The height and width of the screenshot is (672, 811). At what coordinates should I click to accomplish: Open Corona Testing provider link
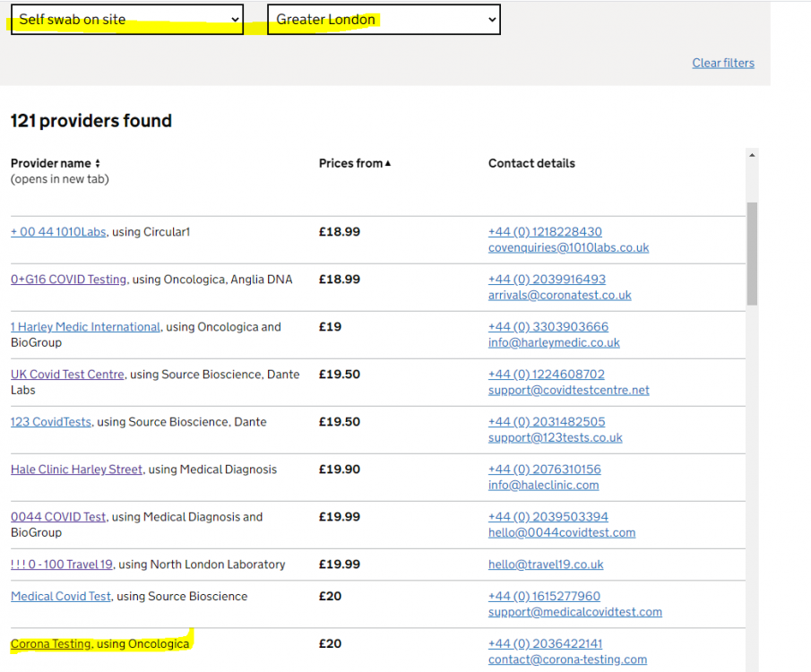[51, 644]
